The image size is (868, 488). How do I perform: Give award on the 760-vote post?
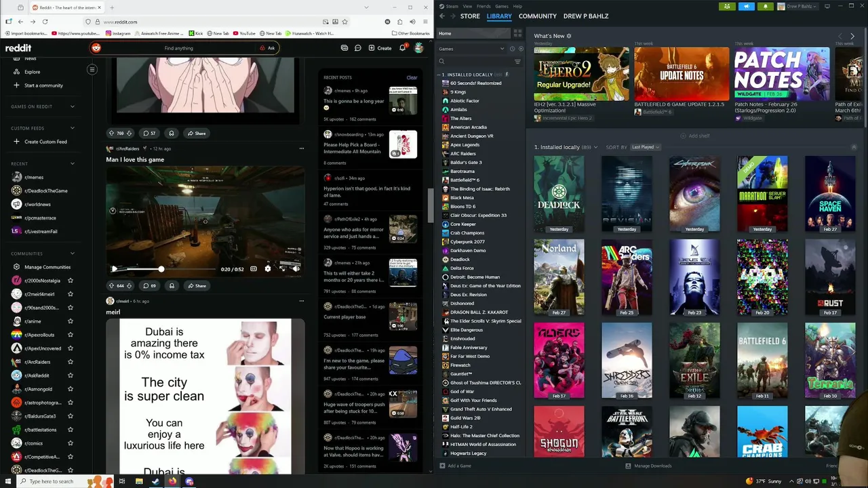coord(172,134)
